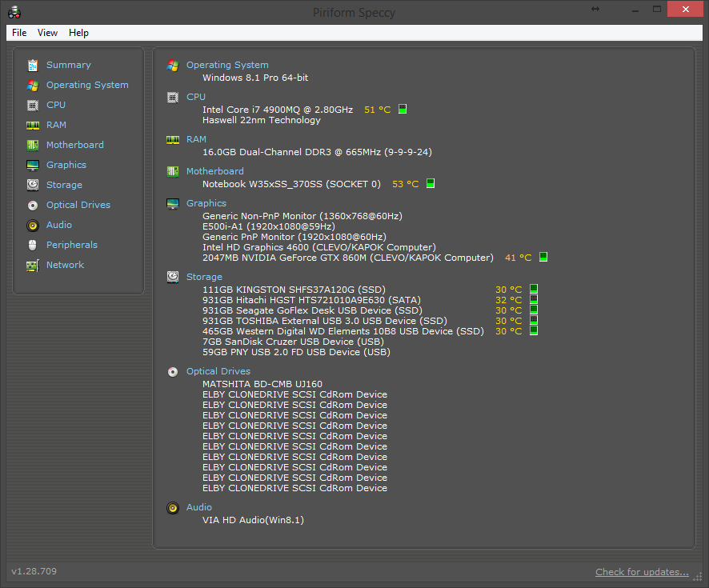Click the Summary clipboard icon in sidebar
Viewport: 709px width, 588px height.
pyautogui.click(x=33, y=66)
